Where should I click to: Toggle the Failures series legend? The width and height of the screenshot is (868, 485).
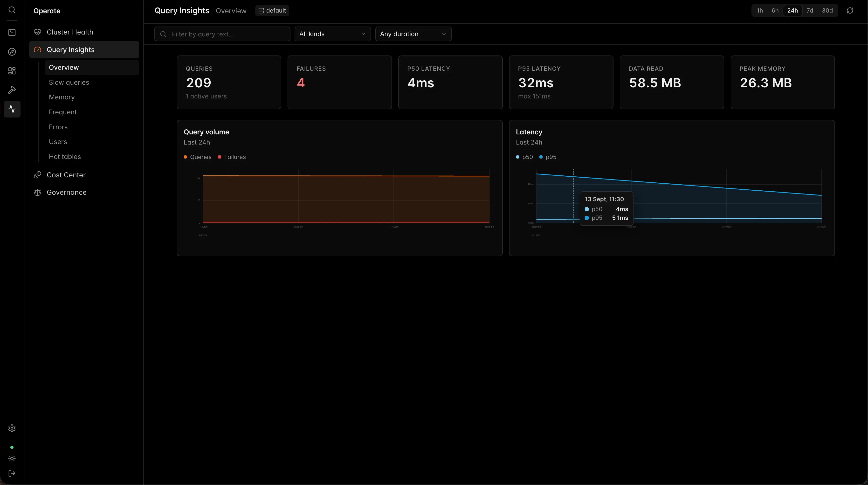pyautogui.click(x=232, y=157)
